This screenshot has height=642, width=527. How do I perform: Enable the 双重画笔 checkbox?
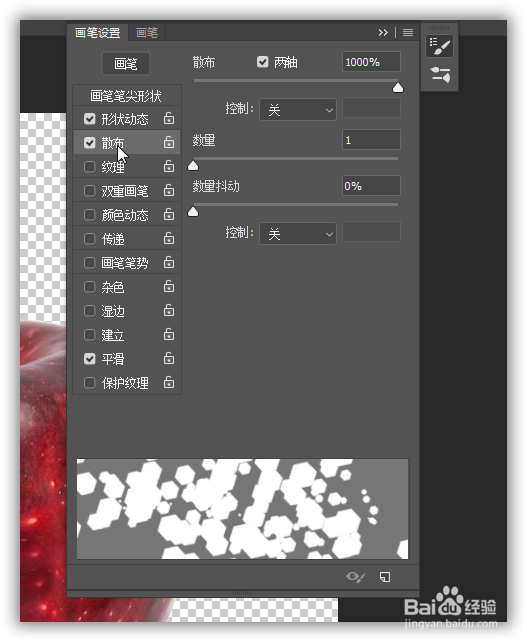pyautogui.click(x=89, y=190)
